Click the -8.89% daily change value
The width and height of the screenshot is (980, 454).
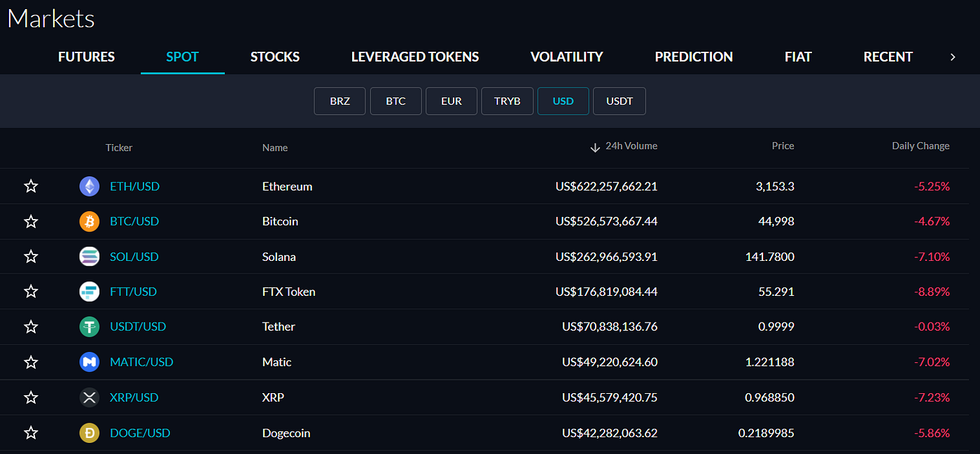pyautogui.click(x=932, y=292)
